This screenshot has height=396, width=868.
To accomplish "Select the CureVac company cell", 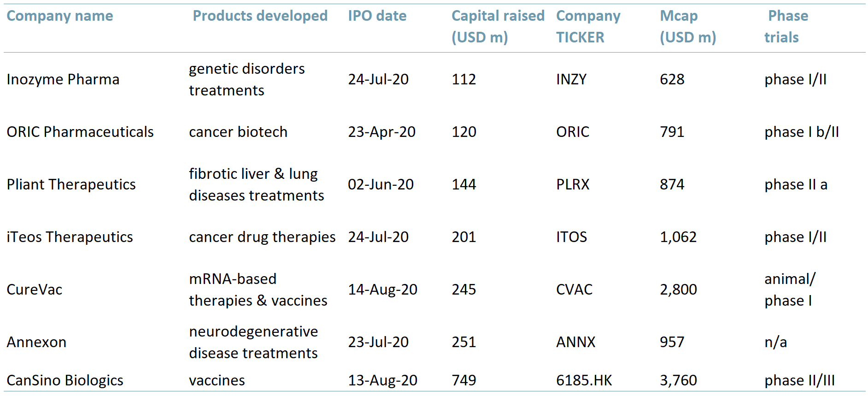I will (x=35, y=290).
